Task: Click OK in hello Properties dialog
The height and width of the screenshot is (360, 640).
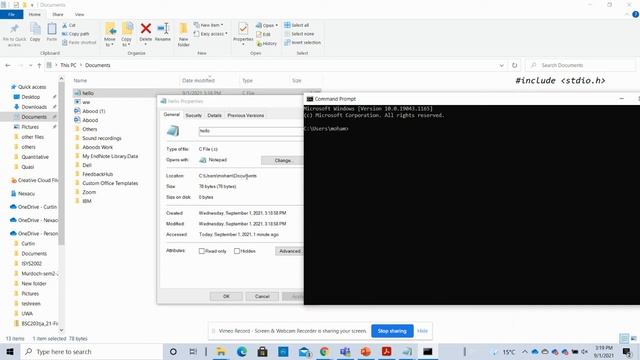Action: (x=226, y=296)
